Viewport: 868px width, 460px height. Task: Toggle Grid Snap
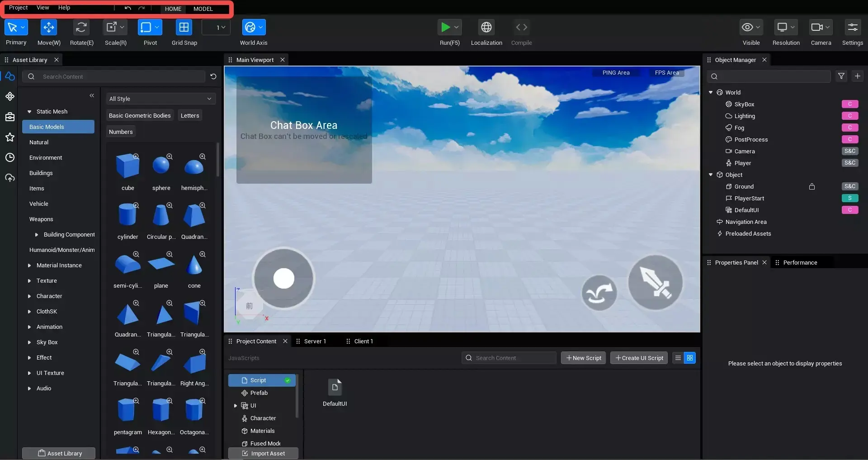[184, 27]
